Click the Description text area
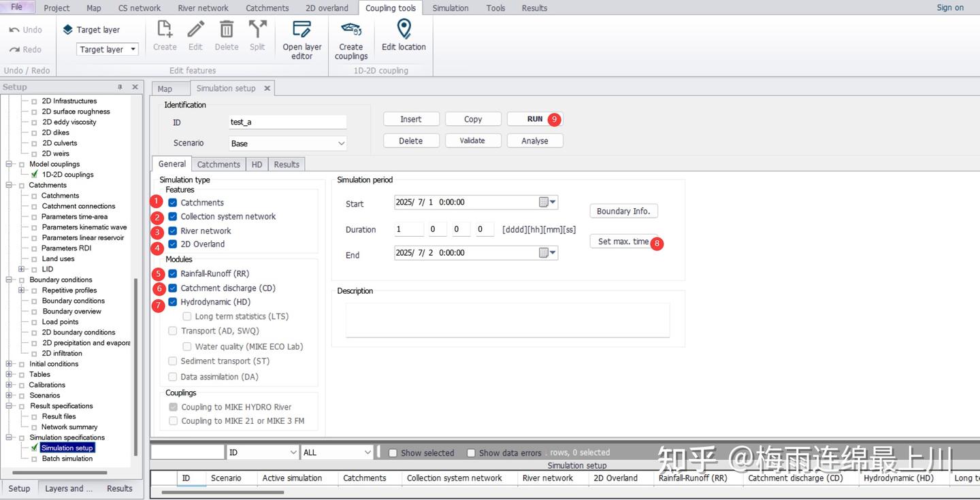Viewport: 980px width, 500px height. (508, 320)
